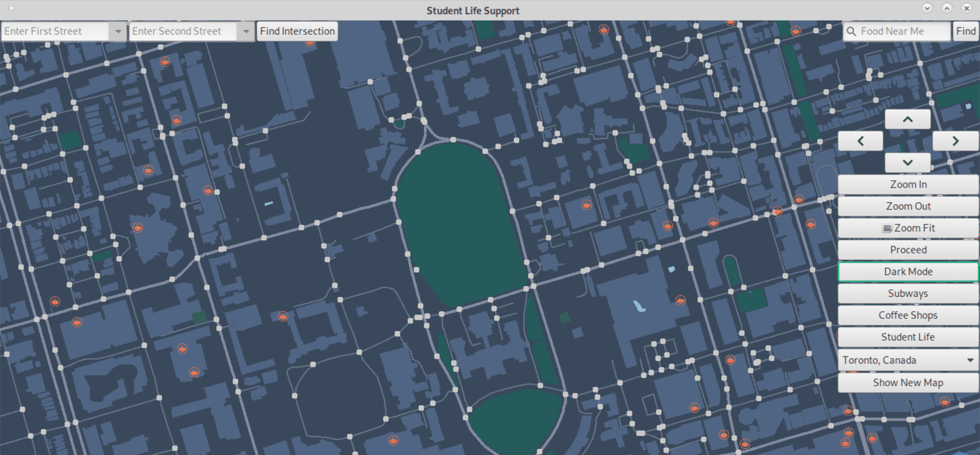
Task: Click the Find Intersection button
Action: click(297, 31)
